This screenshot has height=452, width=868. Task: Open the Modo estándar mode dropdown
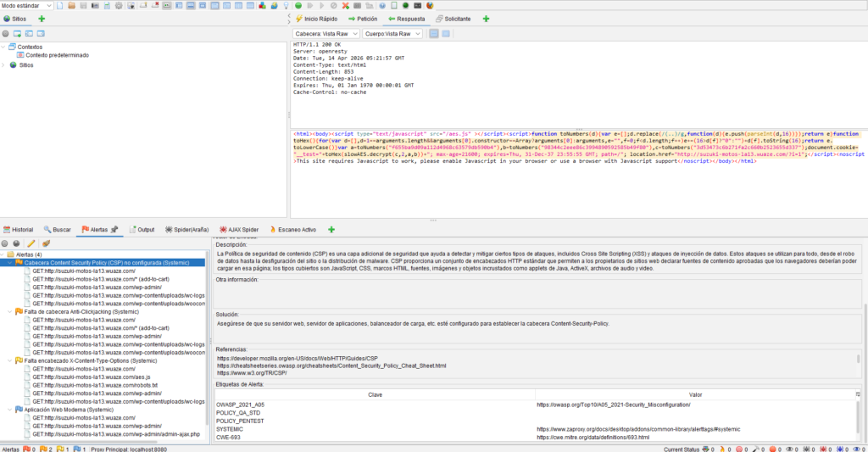point(26,6)
